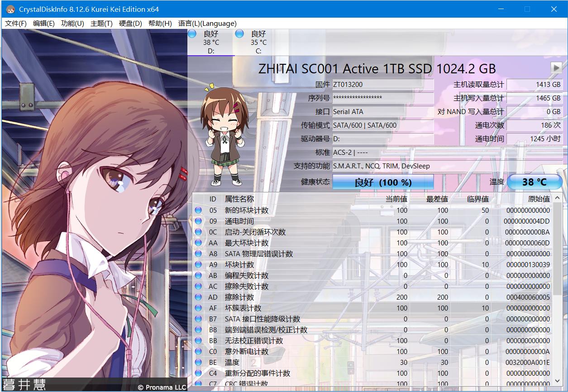Click the interface field Serial ATA
Screen dimensions: 568x392
(x=383, y=111)
